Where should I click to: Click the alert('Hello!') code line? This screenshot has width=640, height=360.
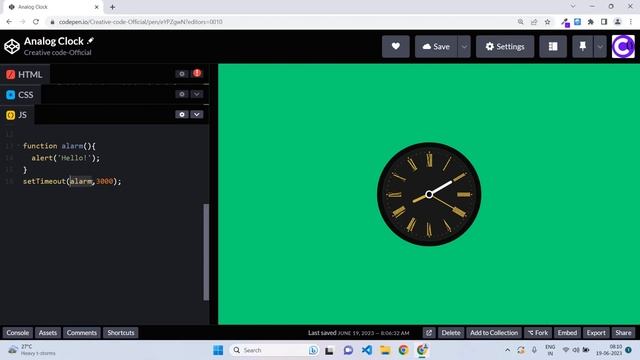point(65,158)
